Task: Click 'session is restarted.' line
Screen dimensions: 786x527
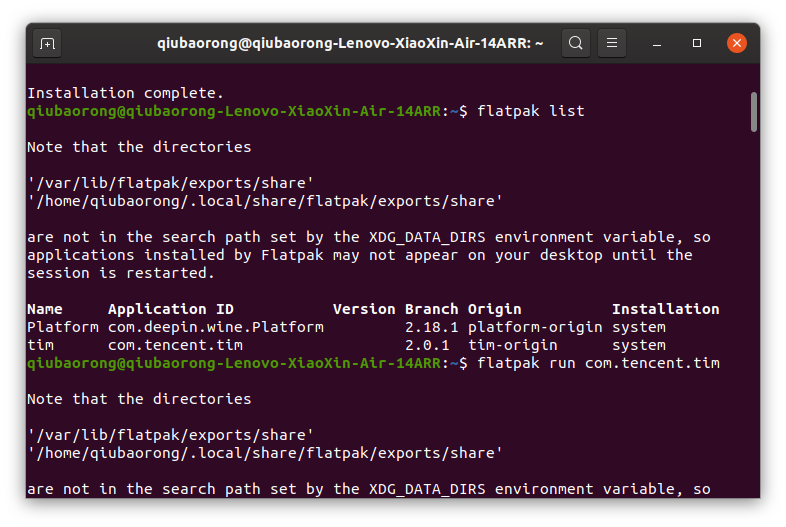Action: pos(121,273)
